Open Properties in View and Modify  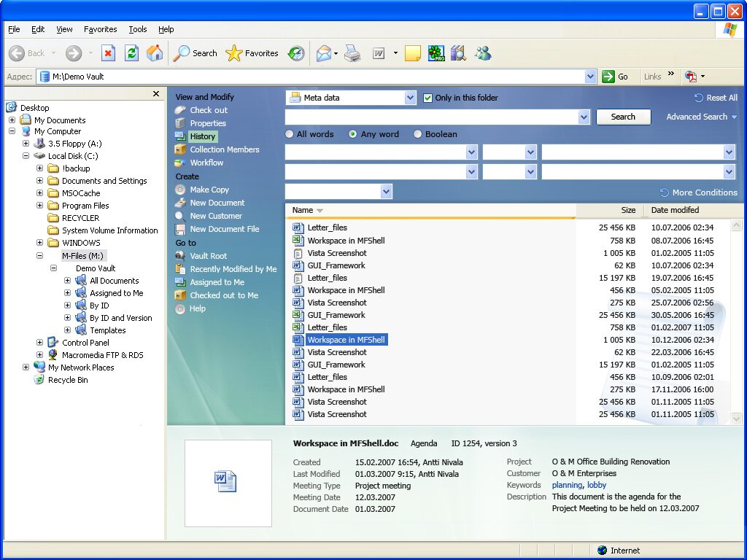pyautogui.click(x=208, y=123)
